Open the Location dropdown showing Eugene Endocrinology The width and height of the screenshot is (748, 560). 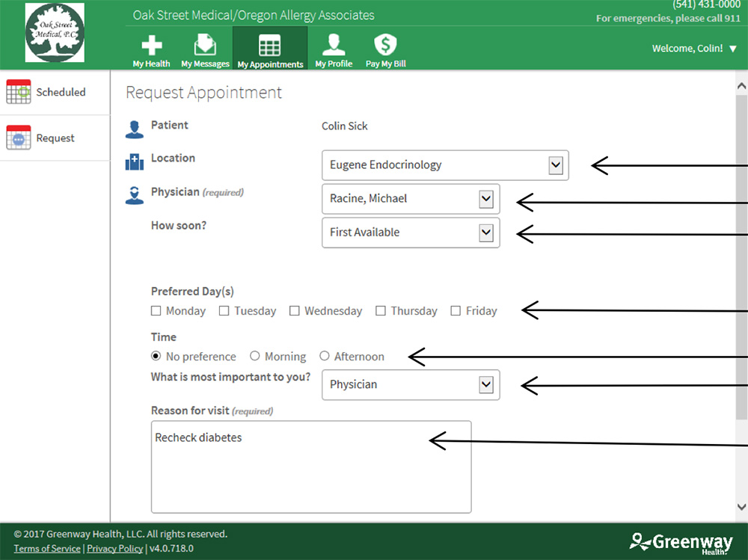point(445,165)
